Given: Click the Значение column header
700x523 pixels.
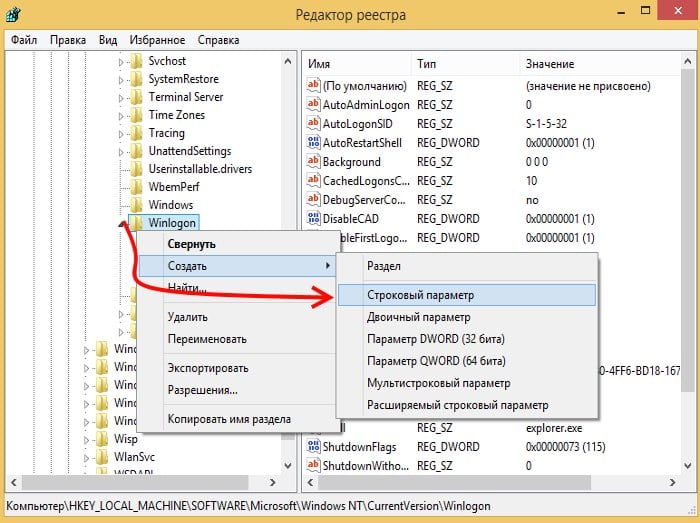Looking at the screenshot, I should point(549,64).
